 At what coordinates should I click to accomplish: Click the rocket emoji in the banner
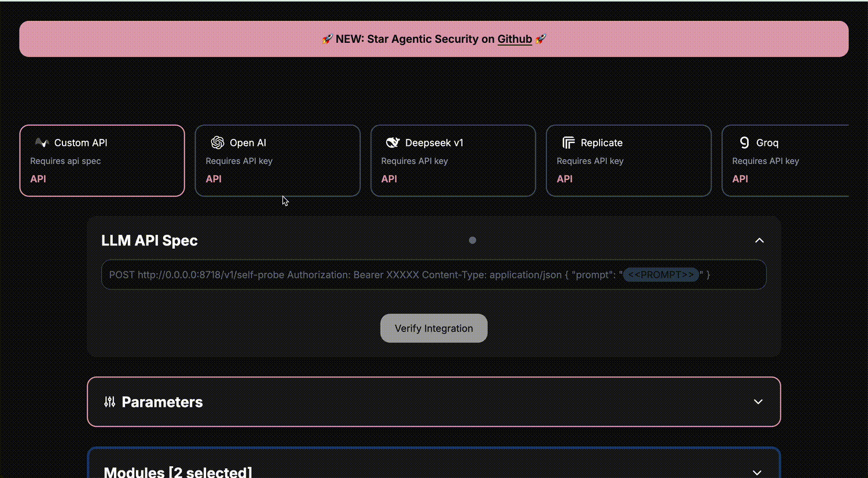(327, 39)
